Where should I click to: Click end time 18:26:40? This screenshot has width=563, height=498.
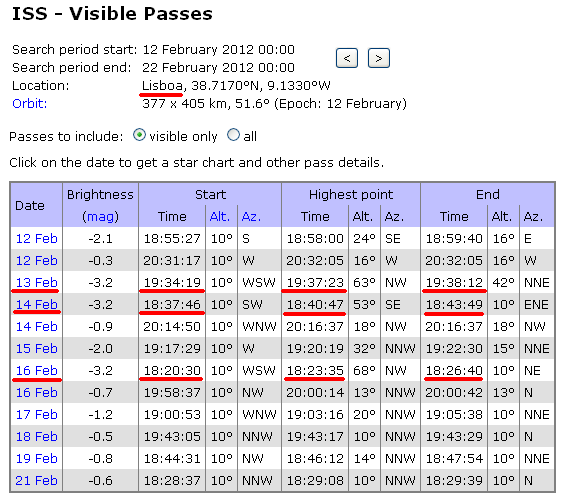point(454,371)
